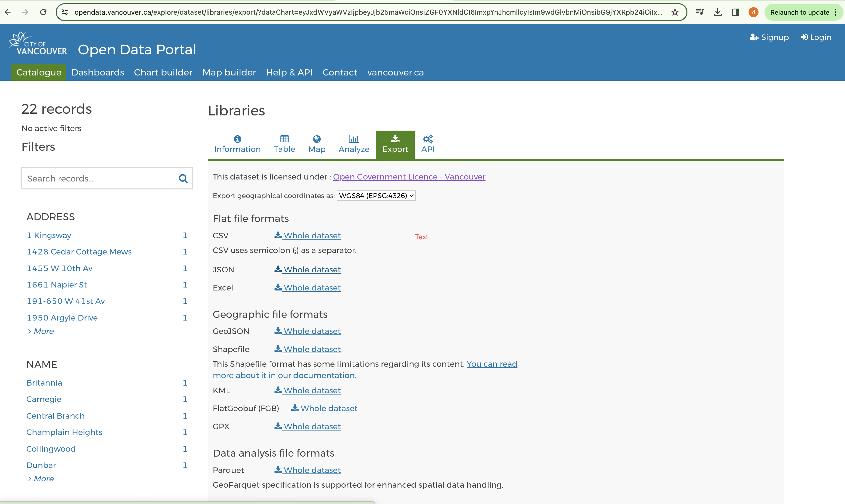This screenshot has height=504, width=845.
Task: Click the search magnifier icon in filters
Action: tap(183, 179)
